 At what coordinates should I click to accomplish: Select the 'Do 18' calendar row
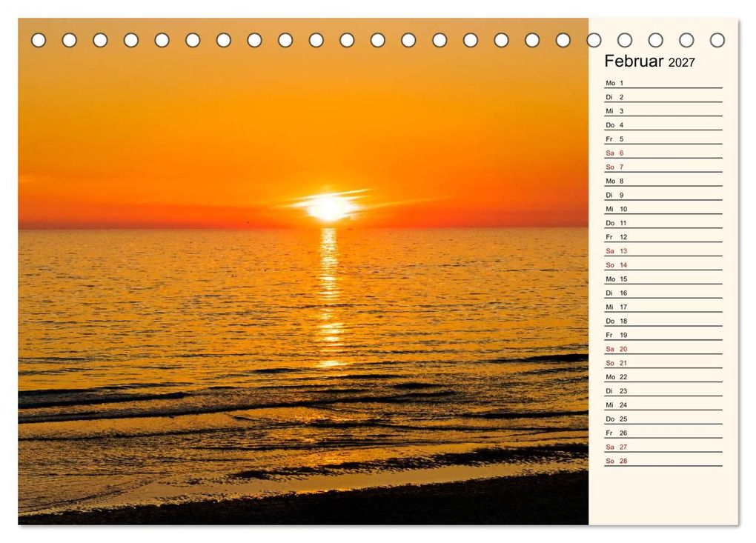[663, 321]
